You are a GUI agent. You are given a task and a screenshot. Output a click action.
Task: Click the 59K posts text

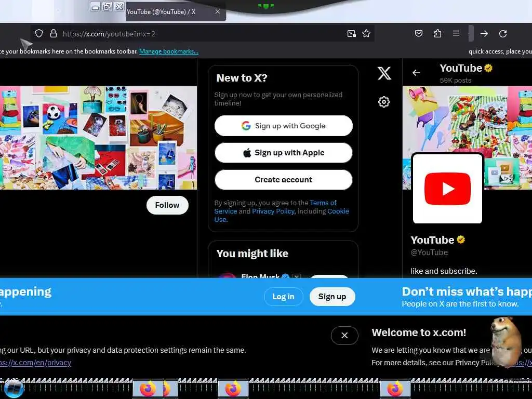455,81
